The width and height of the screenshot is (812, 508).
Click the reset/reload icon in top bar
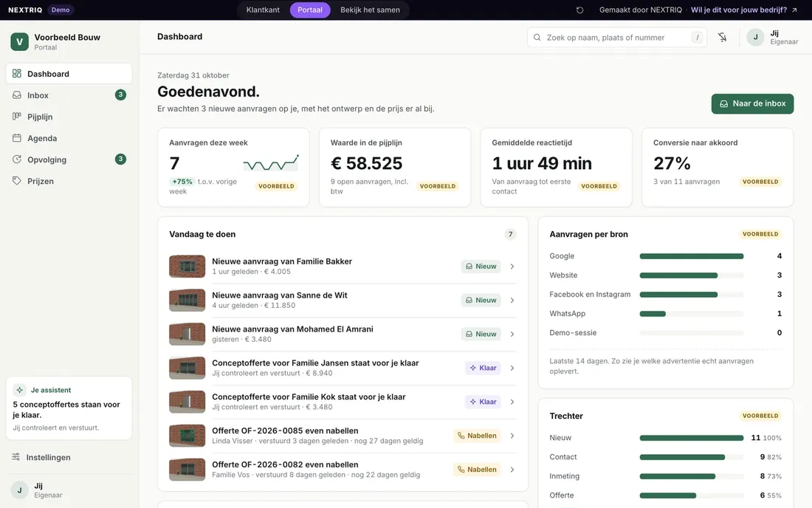pos(579,10)
